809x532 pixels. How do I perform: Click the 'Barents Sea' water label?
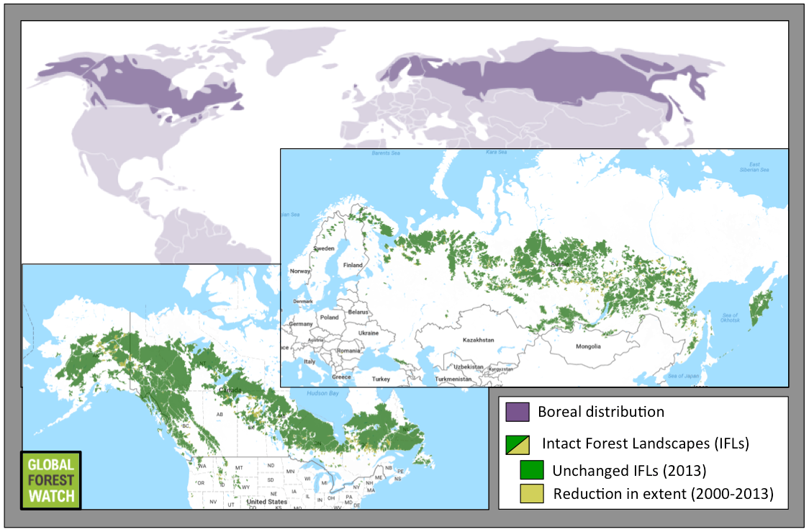[x=386, y=153]
